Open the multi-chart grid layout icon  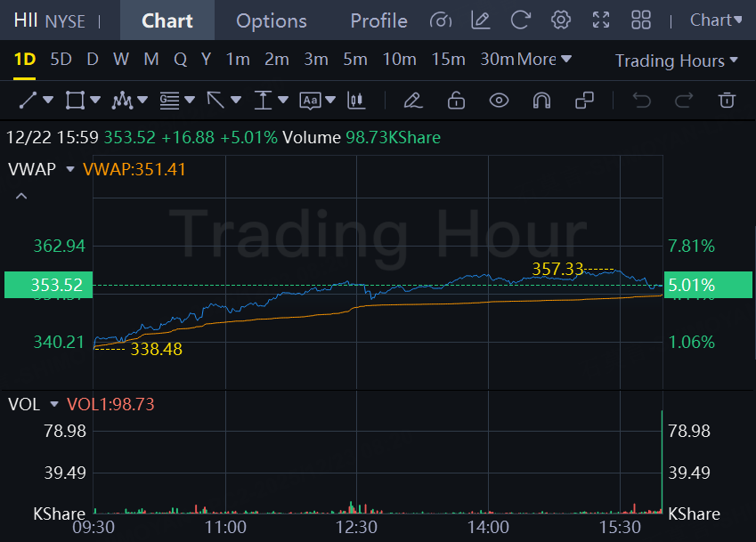coord(641,20)
